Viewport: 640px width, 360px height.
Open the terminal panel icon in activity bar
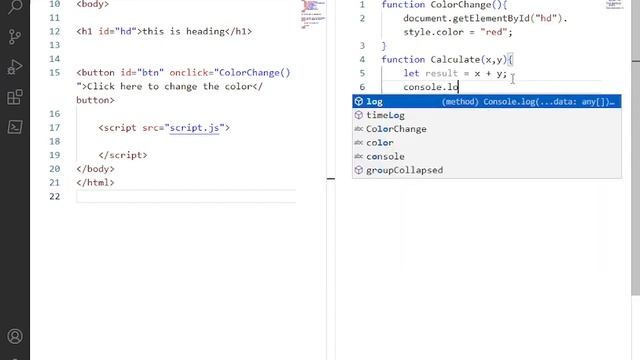pos(15,127)
